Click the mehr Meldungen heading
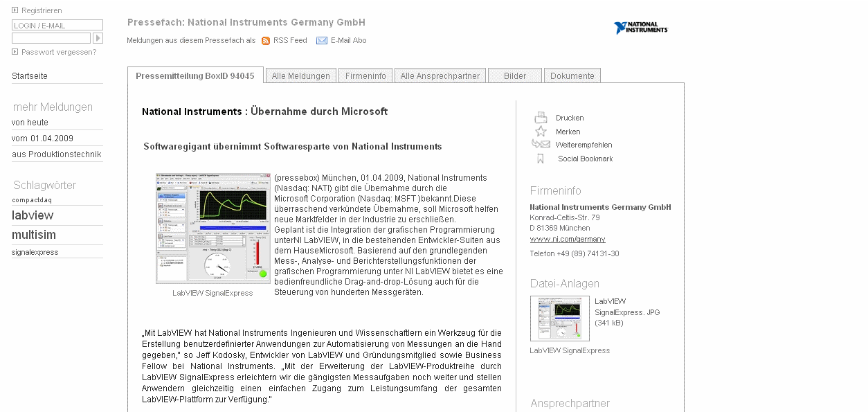This screenshot has width=868, height=412. click(53, 107)
